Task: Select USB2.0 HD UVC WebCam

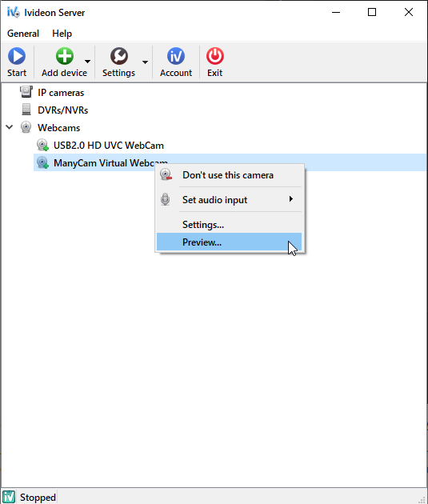Action: (x=109, y=146)
